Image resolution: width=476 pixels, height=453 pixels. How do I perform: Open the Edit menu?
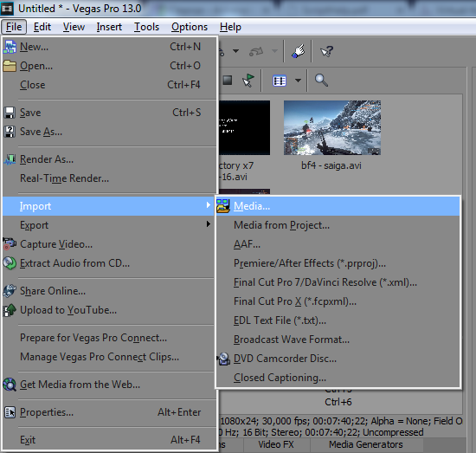click(42, 27)
